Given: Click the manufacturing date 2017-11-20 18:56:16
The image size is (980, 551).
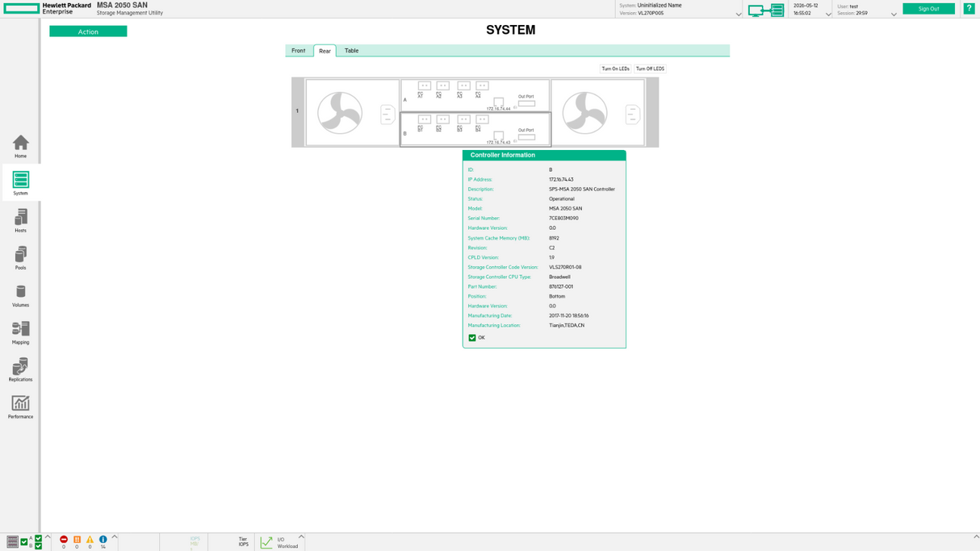Looking at the screenshot, I should click(569, 315).
